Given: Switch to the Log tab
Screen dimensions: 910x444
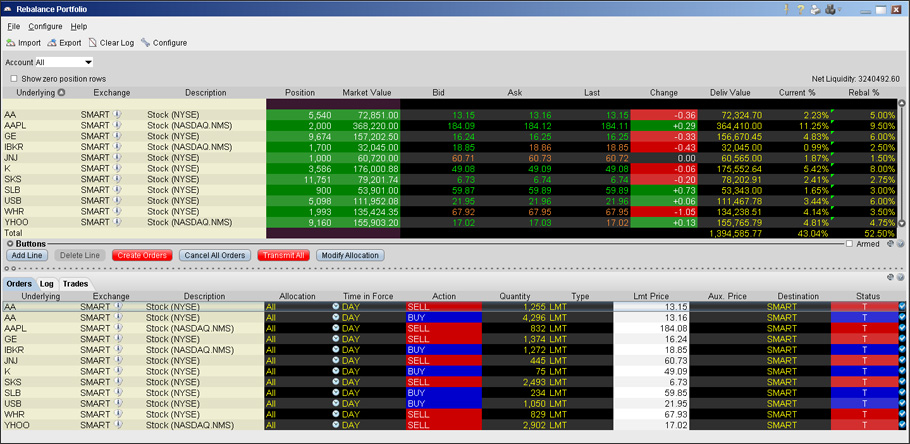Looking at the screenshot, I should tap(47, 284).
